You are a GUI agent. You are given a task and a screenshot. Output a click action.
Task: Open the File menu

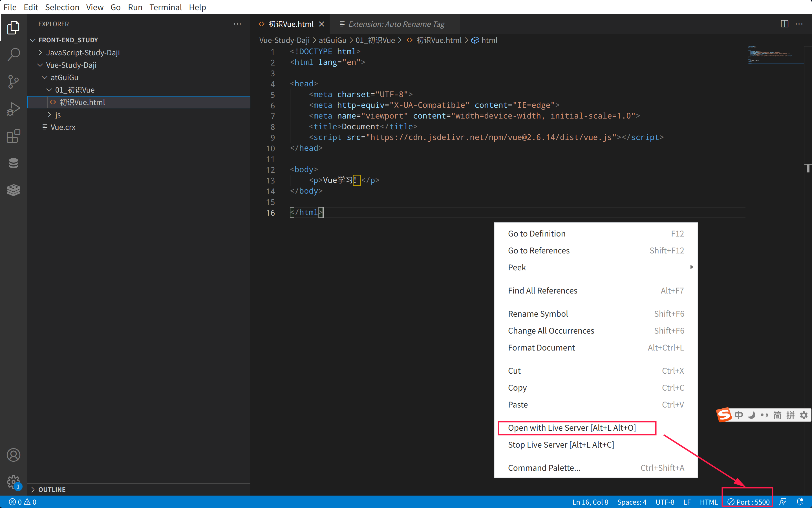10,7
